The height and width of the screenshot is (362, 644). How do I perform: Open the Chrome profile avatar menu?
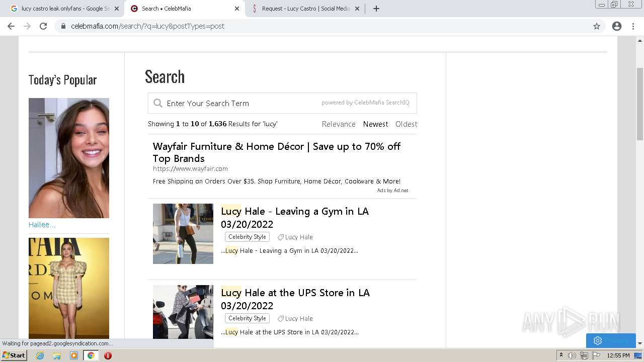pos(617,26)
